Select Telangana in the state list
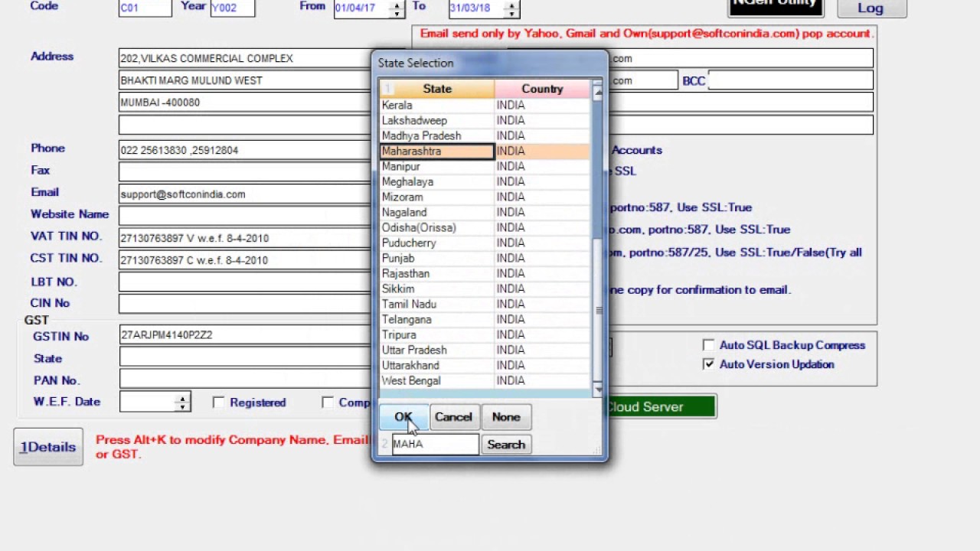The image size is (980, 551). click(x=437, y=319)
